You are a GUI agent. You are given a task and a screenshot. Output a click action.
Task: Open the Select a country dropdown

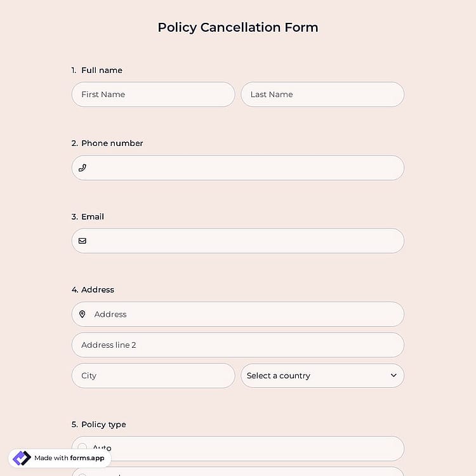click(322, 376)
